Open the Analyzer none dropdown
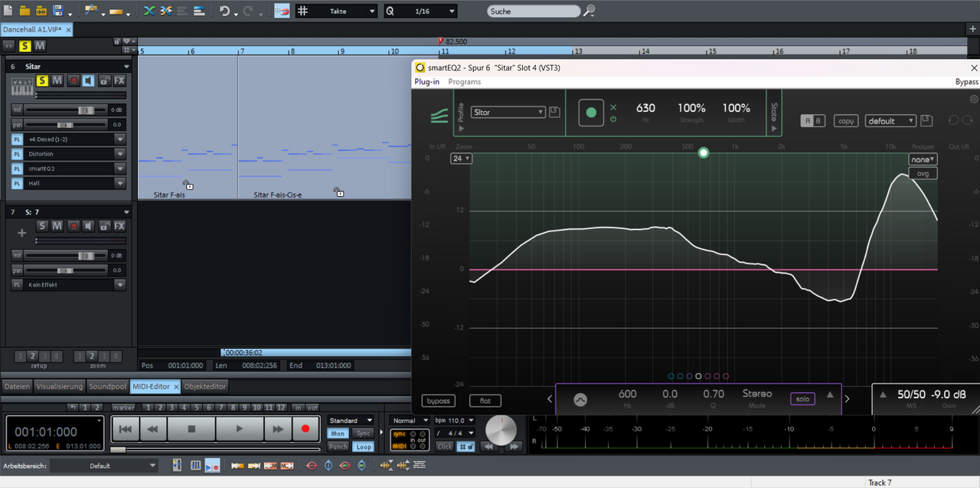This screenshot has width=980, height=488. pyautogui.click(x=923, y=159)
